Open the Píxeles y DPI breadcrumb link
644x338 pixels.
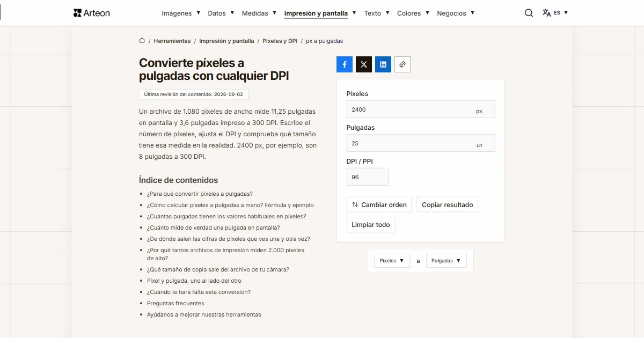[x=280, y=41]
